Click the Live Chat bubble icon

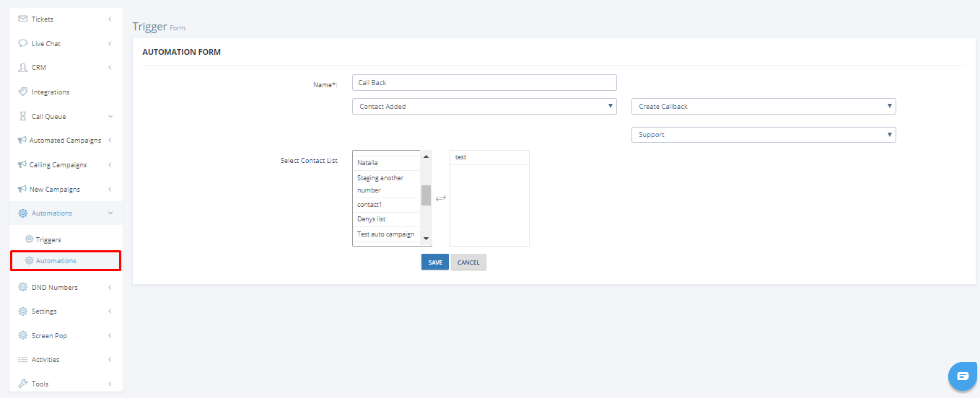23,43
